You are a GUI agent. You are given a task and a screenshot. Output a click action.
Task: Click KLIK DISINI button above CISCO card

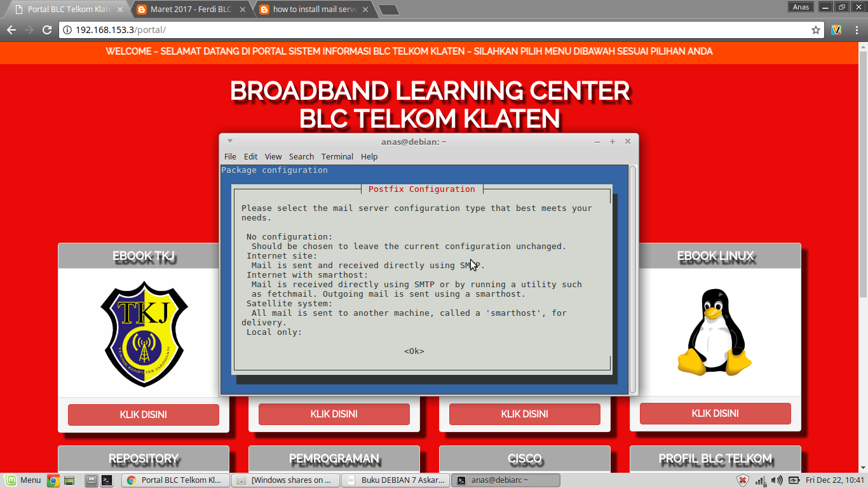pos(525,414)
